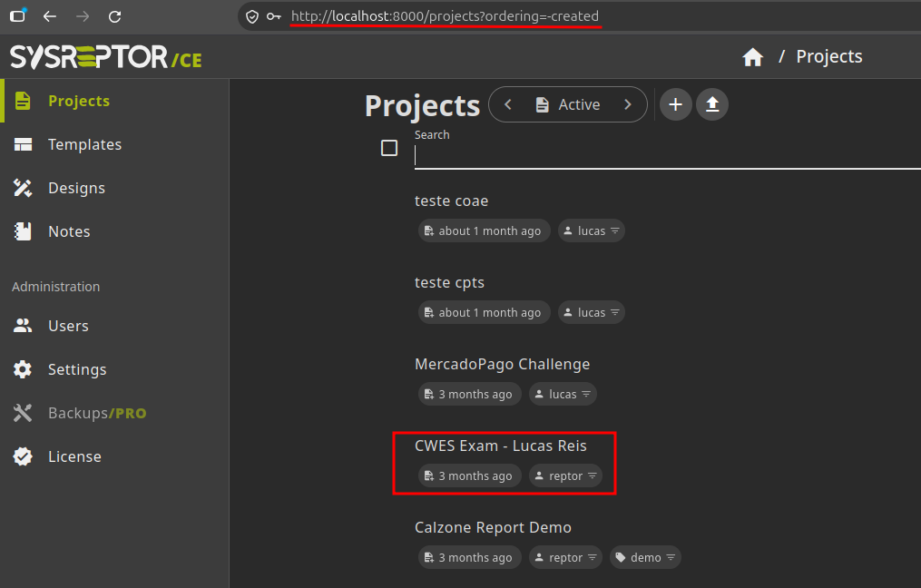Filter by lucas member chip on teste coae
The image size is (921, 588).
pyautogui.click(x=591, y=230)
